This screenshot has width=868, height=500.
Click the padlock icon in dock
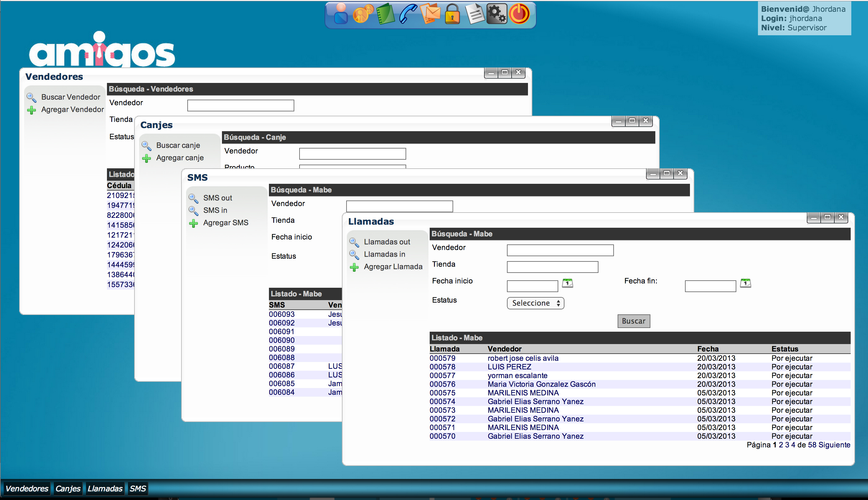(x=452, y=15)
